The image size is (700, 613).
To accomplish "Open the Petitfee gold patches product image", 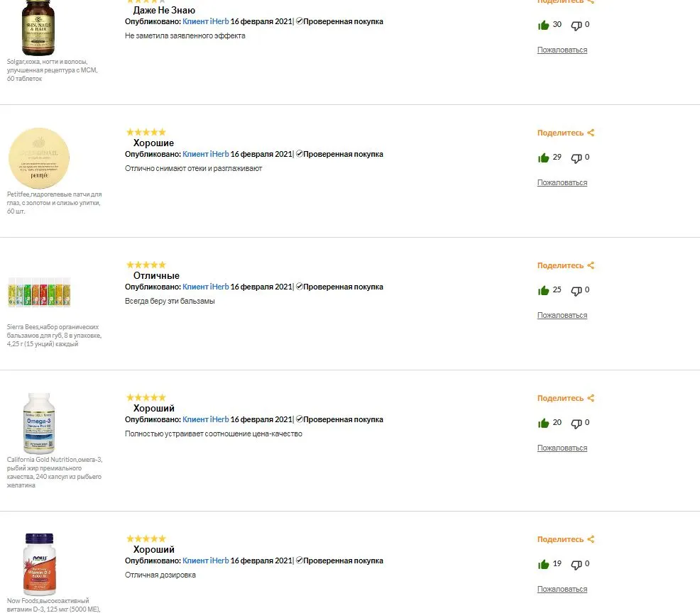I will pos(39,158).
